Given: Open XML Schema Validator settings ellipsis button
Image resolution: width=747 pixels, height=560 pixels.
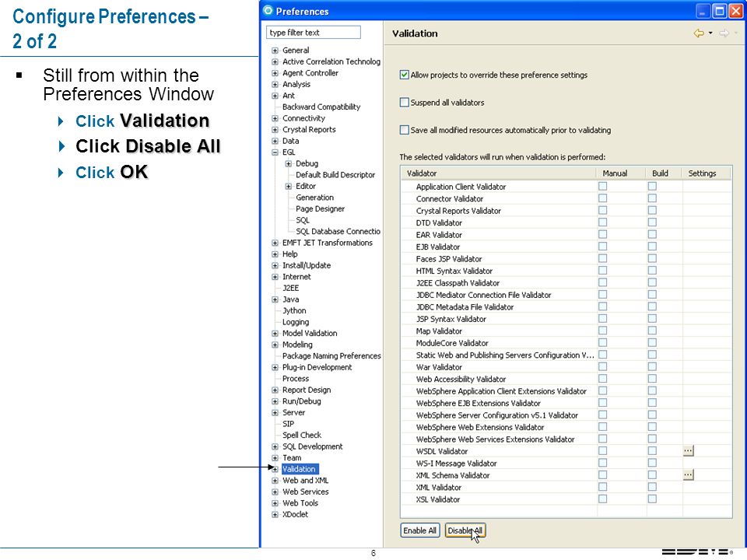Looking at the screenshot, I should 688,474.
